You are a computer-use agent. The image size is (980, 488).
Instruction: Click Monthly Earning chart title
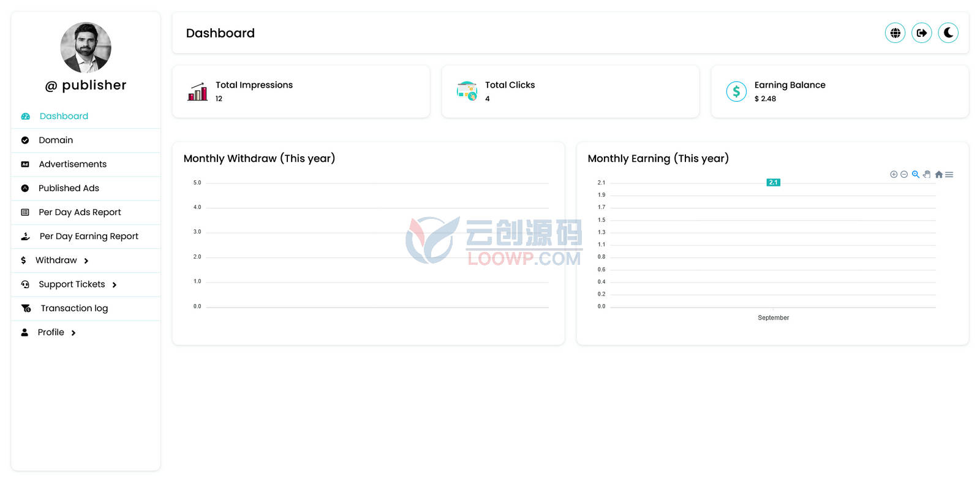pos(658,158)
